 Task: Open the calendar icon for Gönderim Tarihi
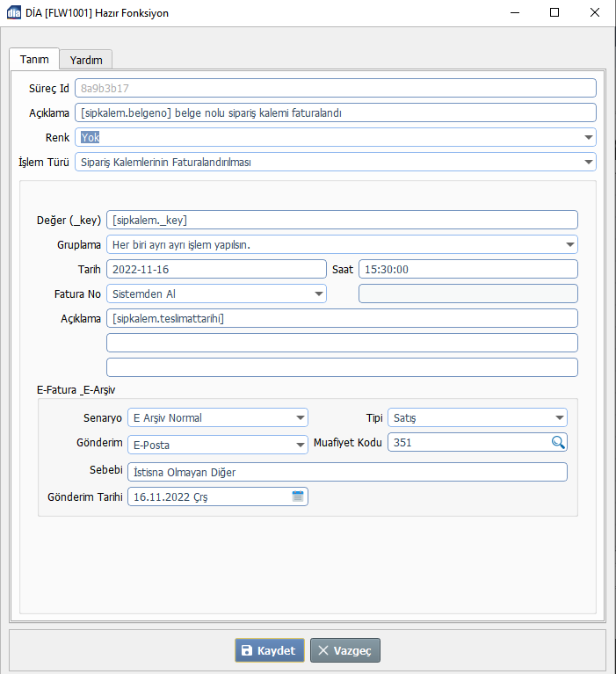coord(298,496)
